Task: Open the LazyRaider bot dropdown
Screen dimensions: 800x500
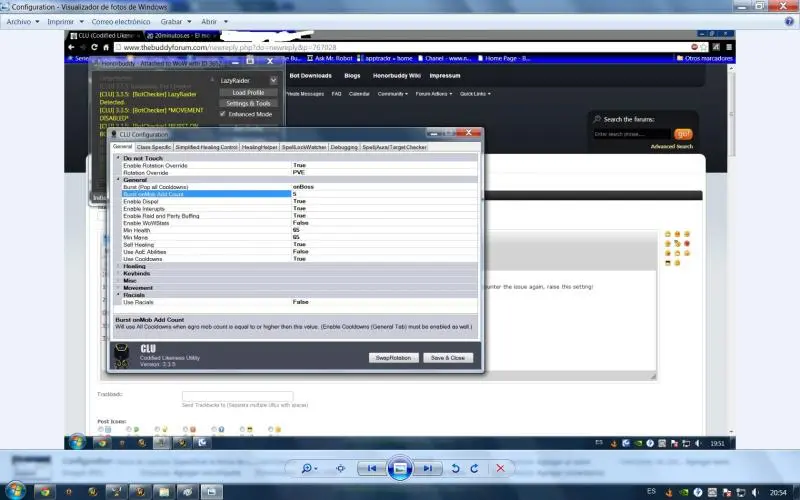Action: (247, 80)
